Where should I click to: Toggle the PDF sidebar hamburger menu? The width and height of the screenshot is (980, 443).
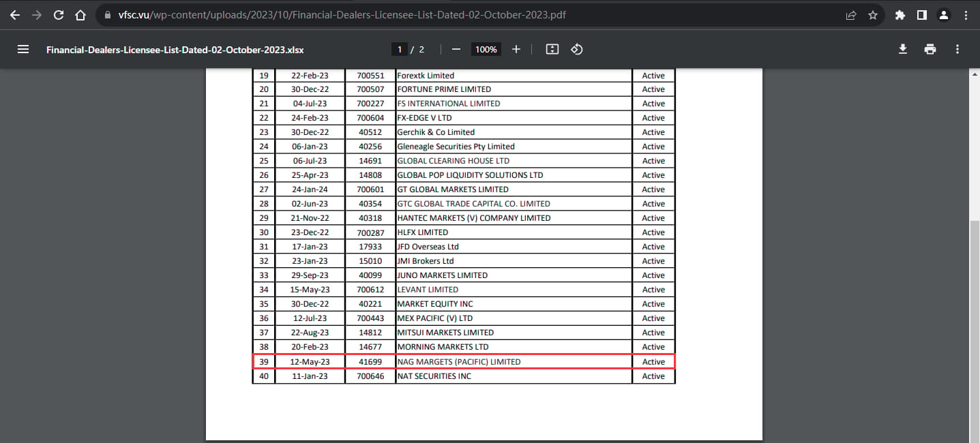point(23,50)
